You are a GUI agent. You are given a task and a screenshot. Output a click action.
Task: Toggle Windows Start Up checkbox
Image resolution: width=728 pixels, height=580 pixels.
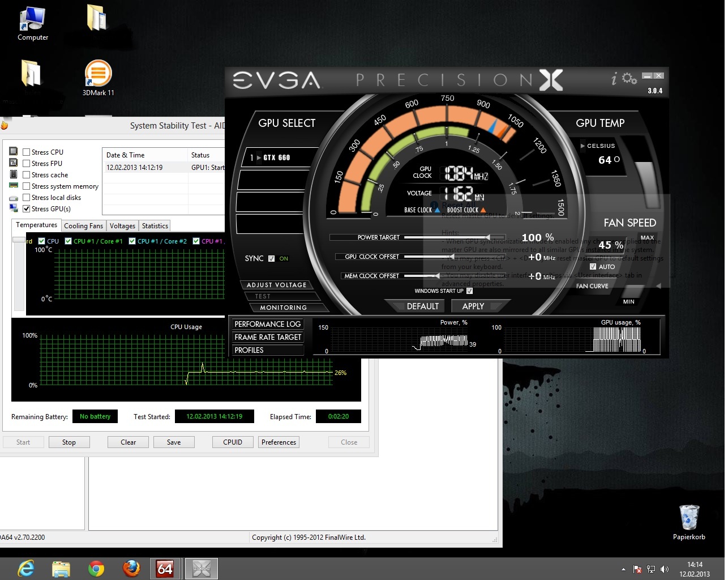point(469,291)
